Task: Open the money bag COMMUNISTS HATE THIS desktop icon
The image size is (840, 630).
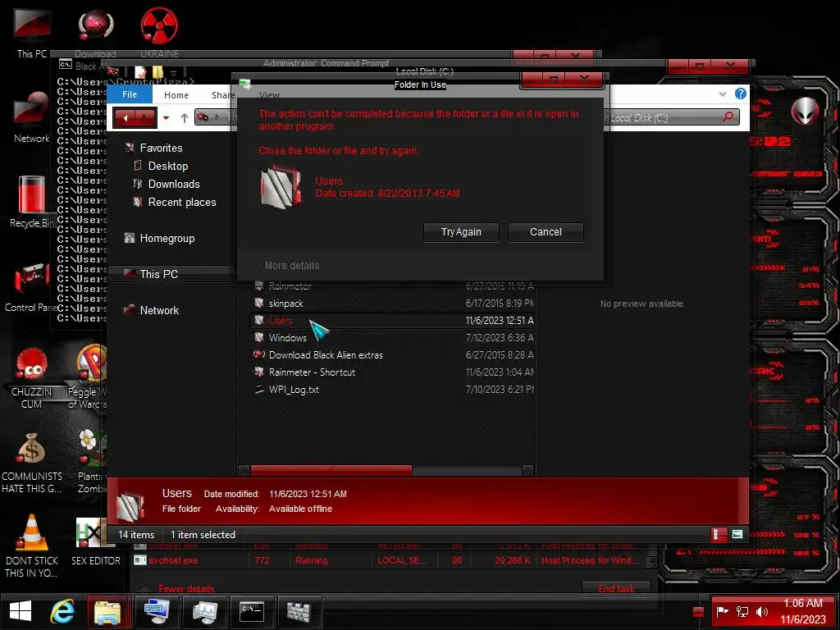Action: coord(32,463)
